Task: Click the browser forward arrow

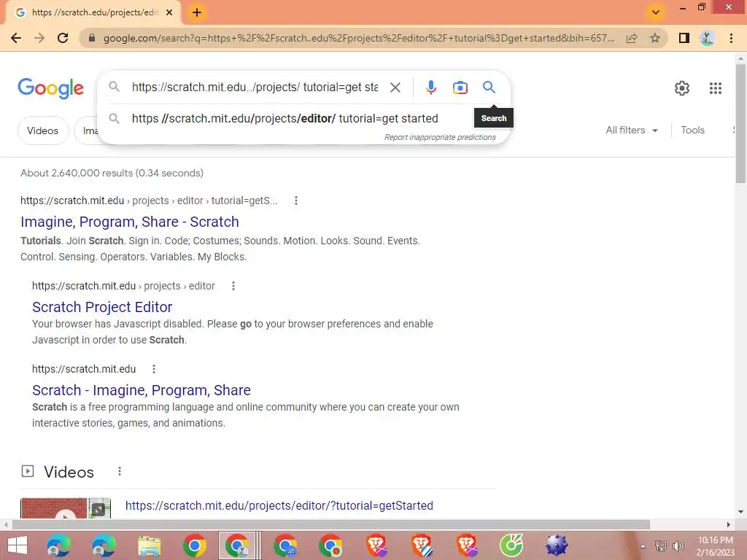Action: pyautogui.click(x=39, y=38)
